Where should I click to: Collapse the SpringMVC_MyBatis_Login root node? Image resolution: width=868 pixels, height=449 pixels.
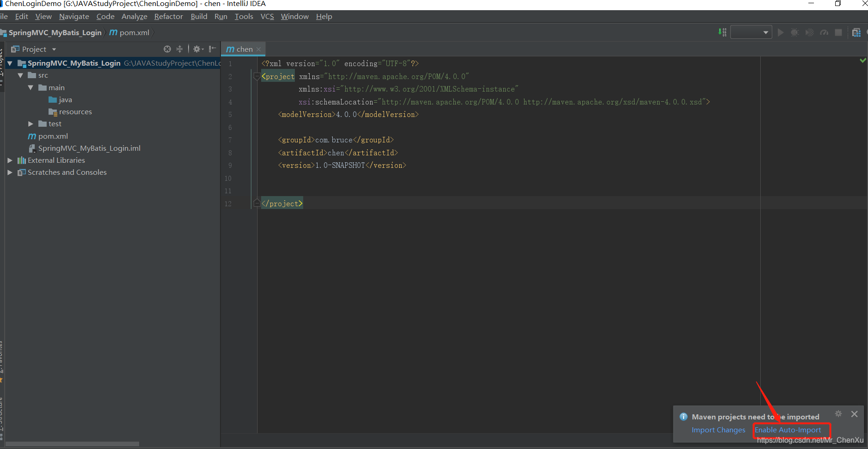[10, 63]
